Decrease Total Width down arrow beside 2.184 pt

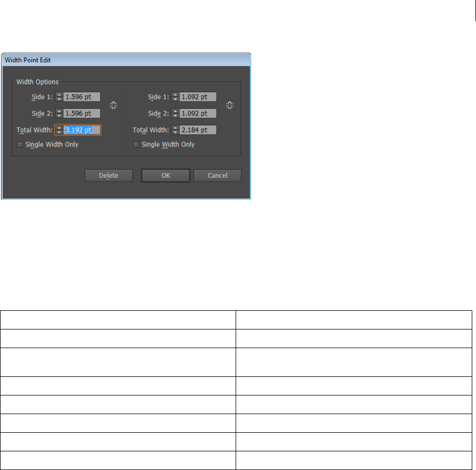(176, 132)
